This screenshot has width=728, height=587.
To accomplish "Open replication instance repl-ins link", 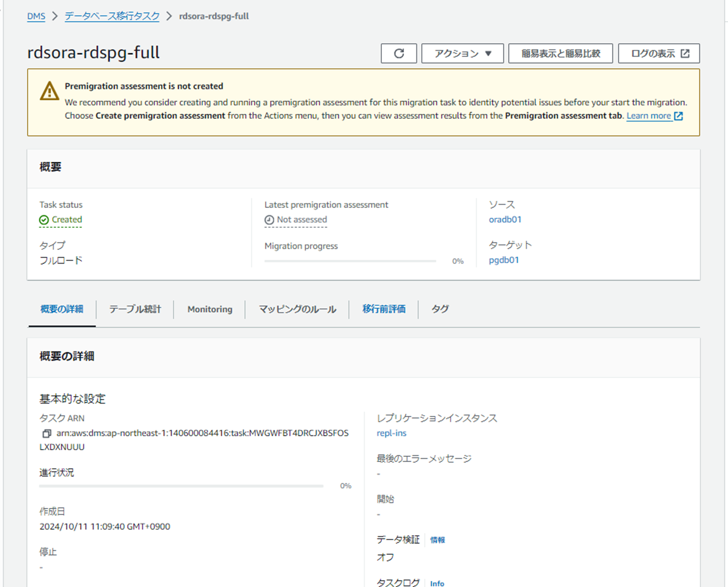I will [x=391, y=433].
